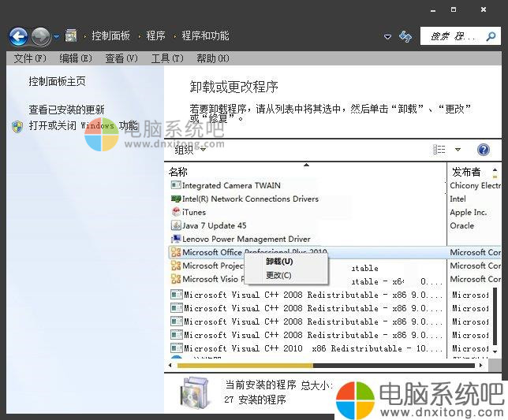Viewport: 508px width, 420px height.
Task: Select the iTunes entry
Action: [x=194, y=212]
